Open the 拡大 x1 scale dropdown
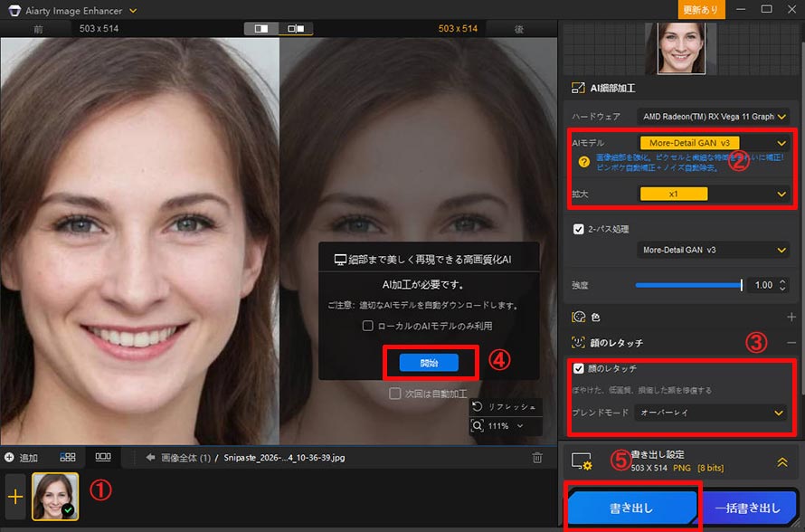 pos(674,194)
